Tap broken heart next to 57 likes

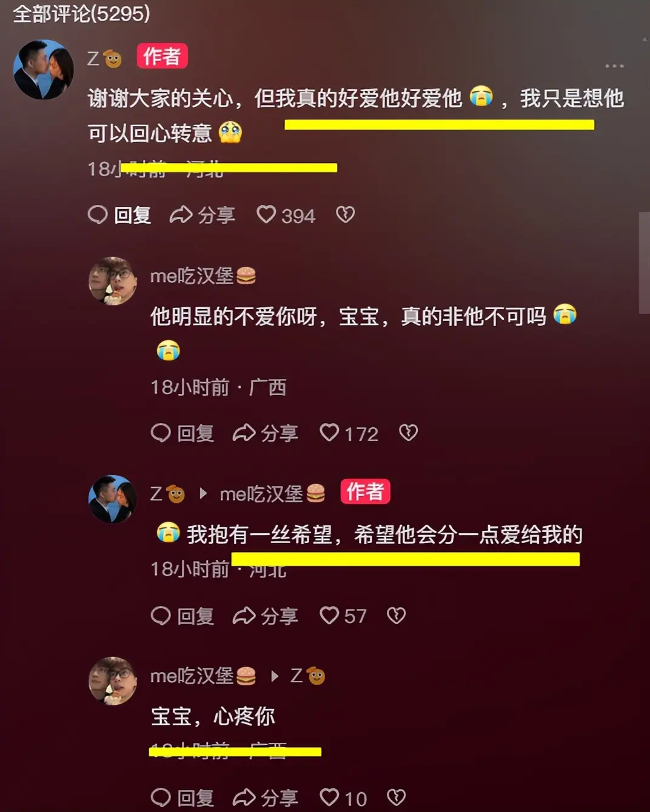coord(397,616)
